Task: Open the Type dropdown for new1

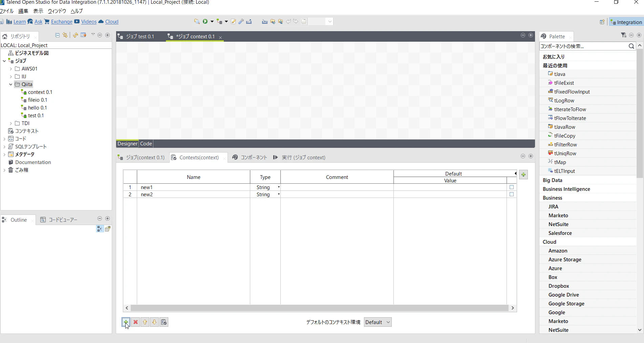Action: click(x=279, y=187)
